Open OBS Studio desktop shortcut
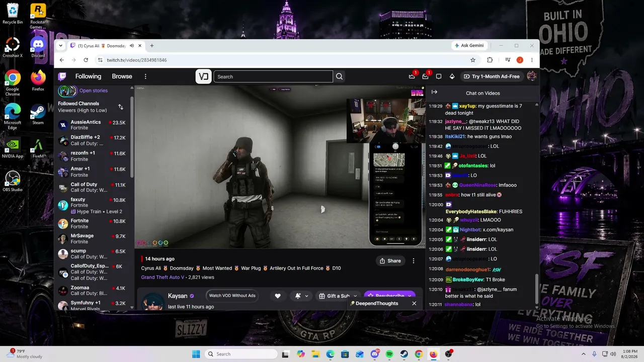 13,182
